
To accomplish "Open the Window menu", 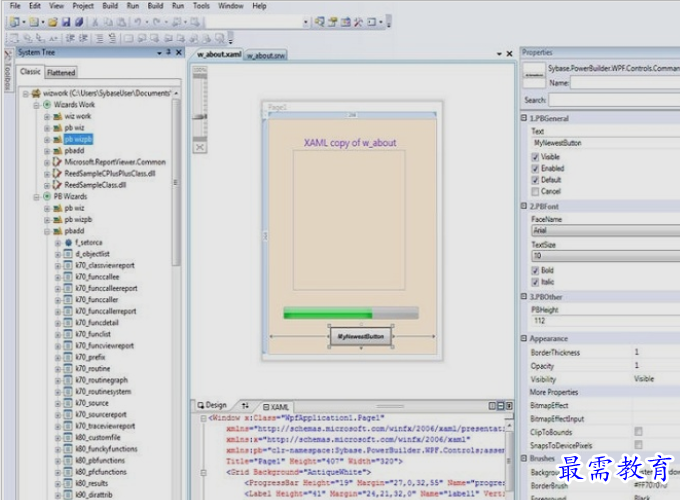I will coord(231,6).
